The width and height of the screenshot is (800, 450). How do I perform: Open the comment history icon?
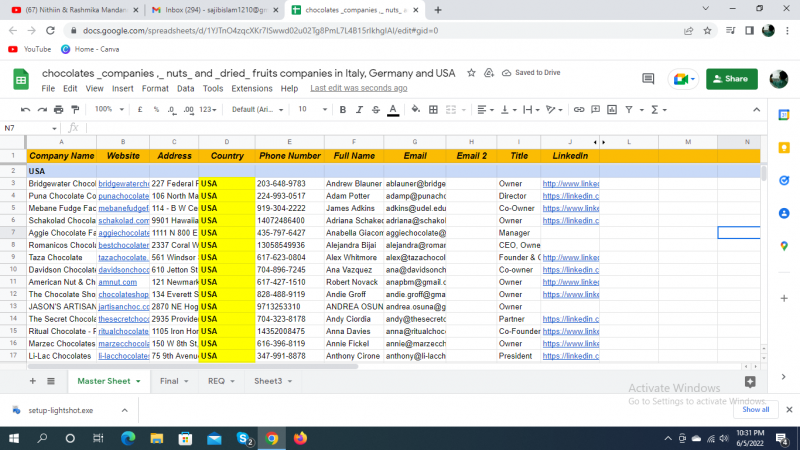[648, 79]
